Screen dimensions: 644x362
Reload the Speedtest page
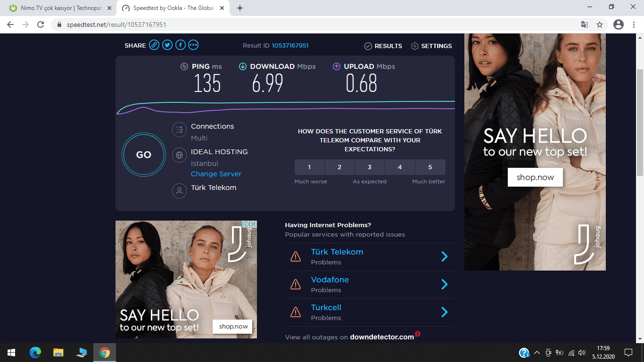(41, 25)
